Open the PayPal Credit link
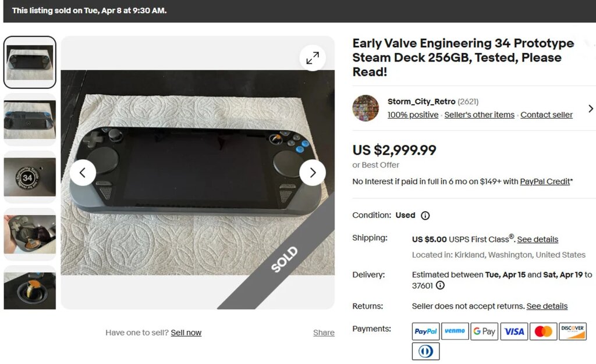Viewport: 596px width, 364px height. [545, 181]
